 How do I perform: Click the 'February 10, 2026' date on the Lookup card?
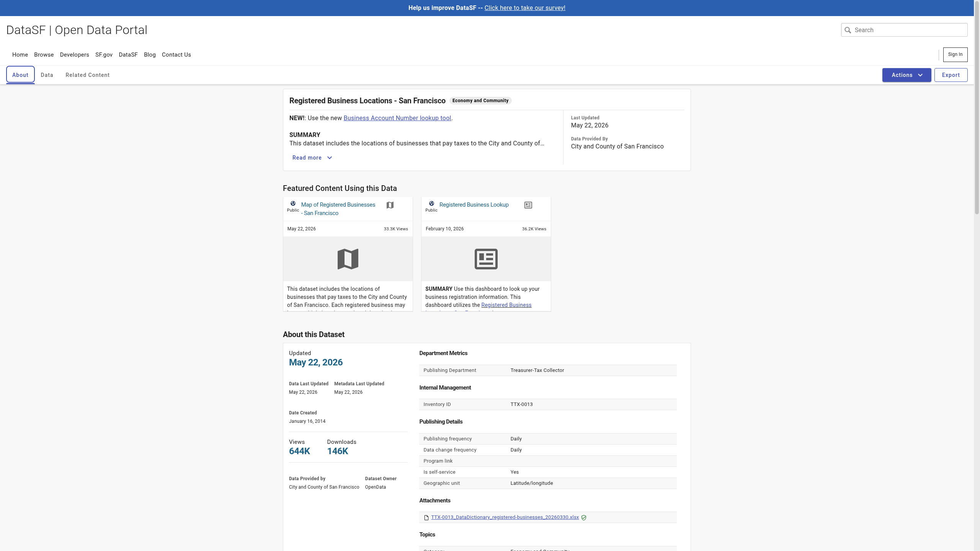click(x=444, y=229)
